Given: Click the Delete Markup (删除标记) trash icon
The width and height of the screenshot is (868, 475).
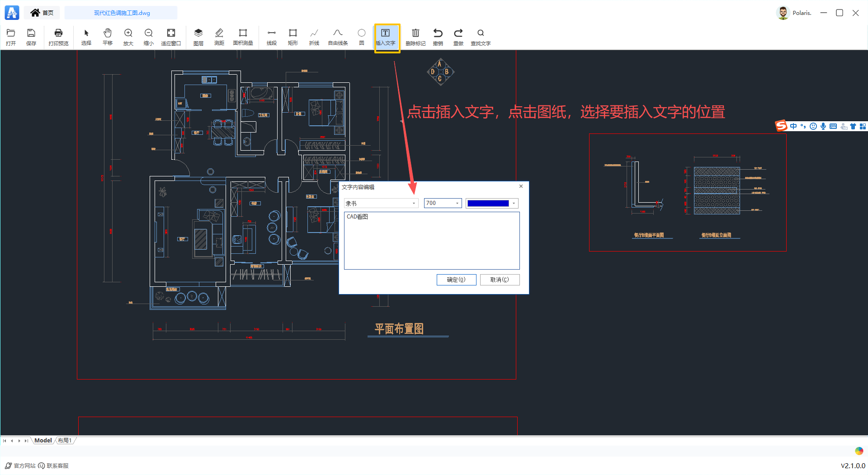Looking at the screenshot, I should point(415,37).
